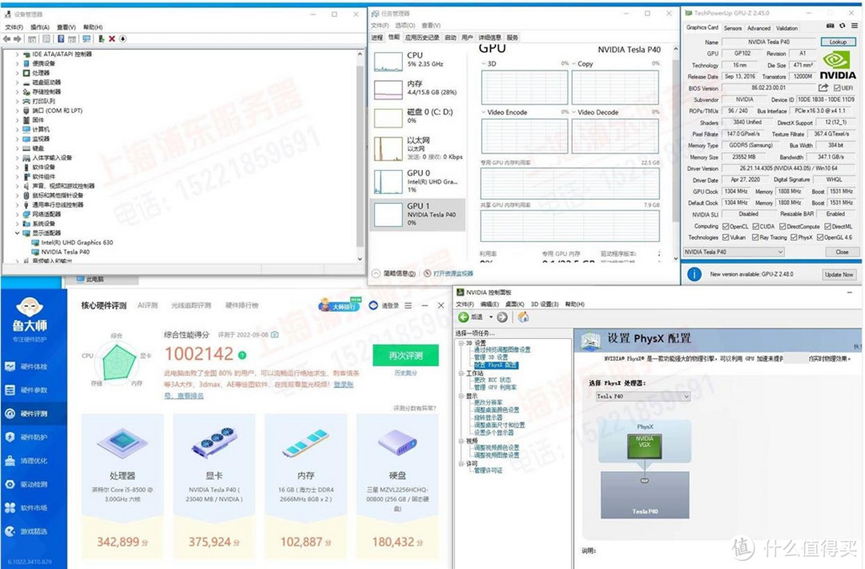Viewport: 865px width, 569px height.
Task: Click the Lookup button in GPU-Z
Action: (838, 42)
